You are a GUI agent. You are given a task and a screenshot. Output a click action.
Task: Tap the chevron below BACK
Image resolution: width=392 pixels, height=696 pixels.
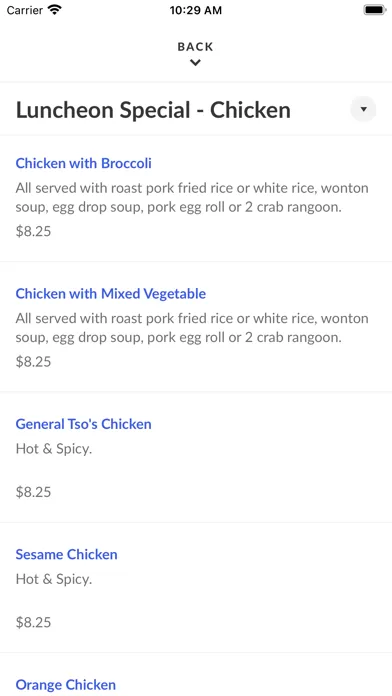[195, 63]
